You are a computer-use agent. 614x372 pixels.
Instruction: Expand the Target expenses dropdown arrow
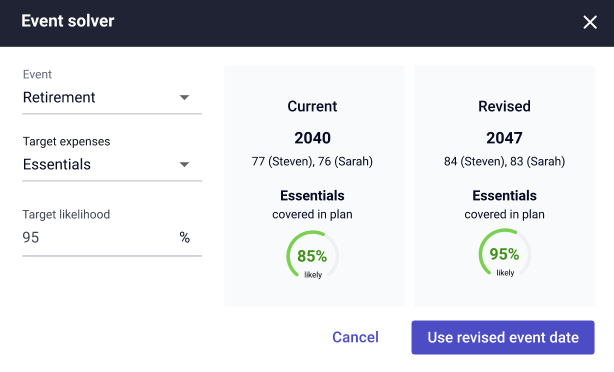click(x=184, y=164)
